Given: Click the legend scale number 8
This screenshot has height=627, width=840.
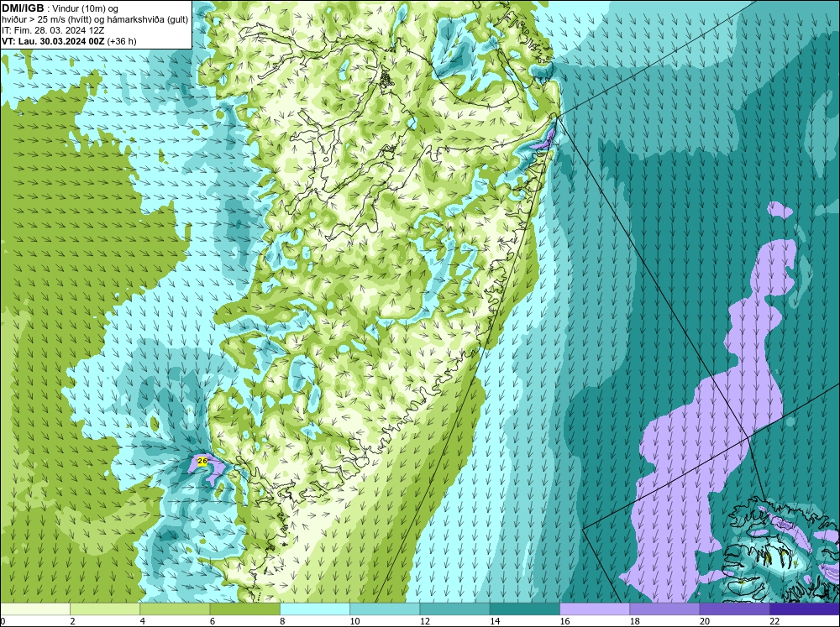Looking at the screenshot, I should [282, 621].
